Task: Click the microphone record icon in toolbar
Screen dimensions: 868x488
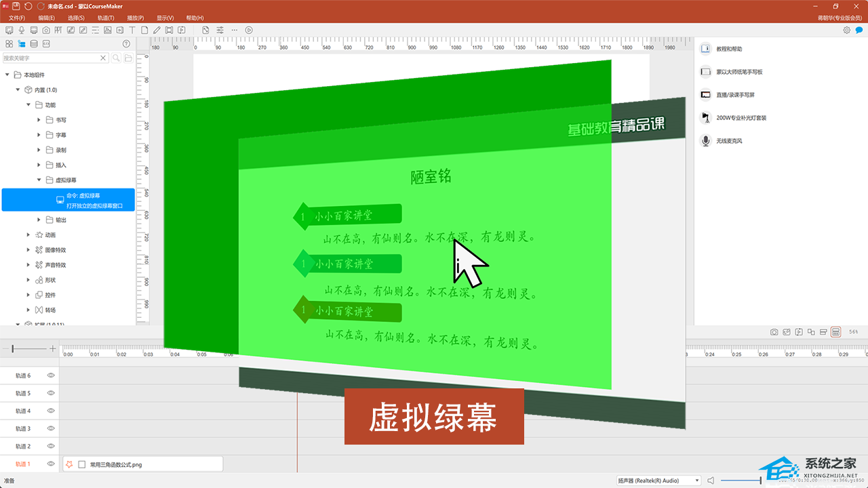Action: pos(22,30)
